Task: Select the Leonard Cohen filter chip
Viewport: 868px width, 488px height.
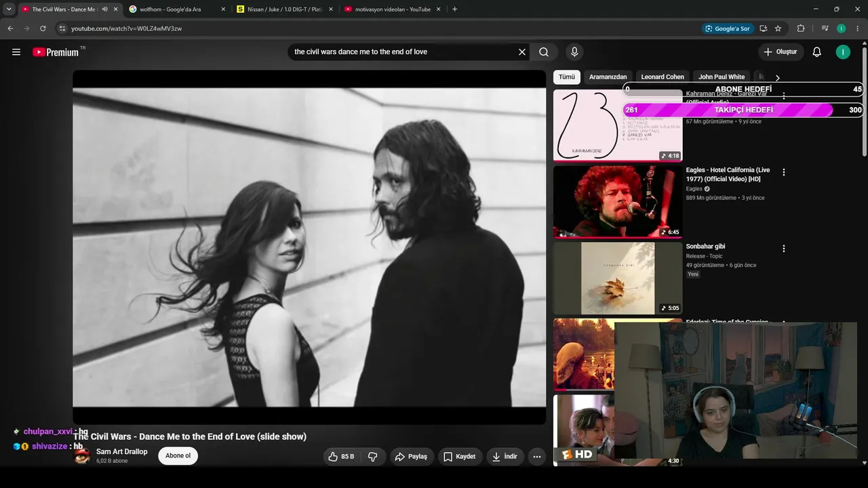Action: coord(663,77)
